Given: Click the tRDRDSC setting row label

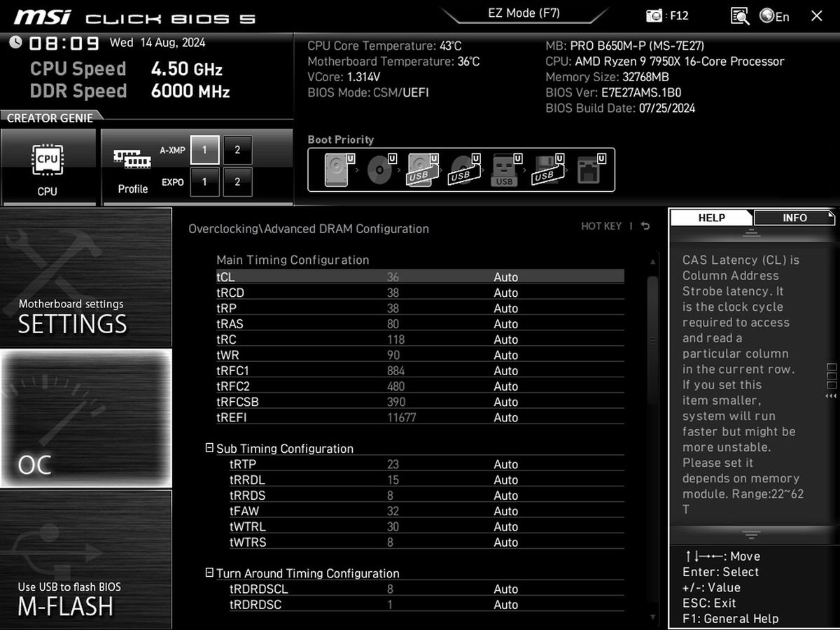Looking at the screenshot, I should coord(255,605).
